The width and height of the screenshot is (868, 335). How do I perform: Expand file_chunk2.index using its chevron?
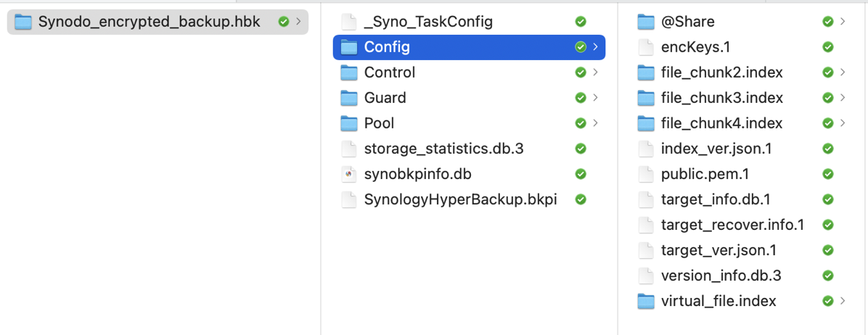843,73
